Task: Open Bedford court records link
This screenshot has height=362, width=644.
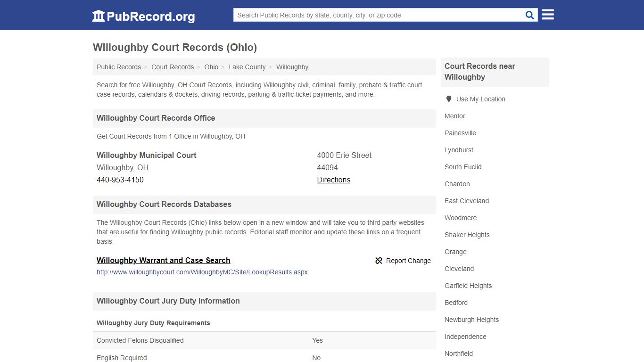Action: point(456,303)
